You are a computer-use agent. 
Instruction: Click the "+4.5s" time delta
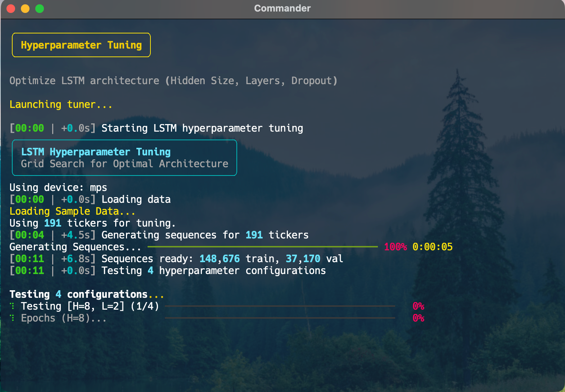coord(76,235)
